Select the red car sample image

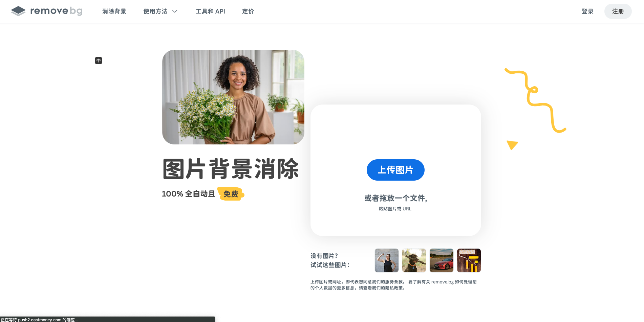coord(442,260)
